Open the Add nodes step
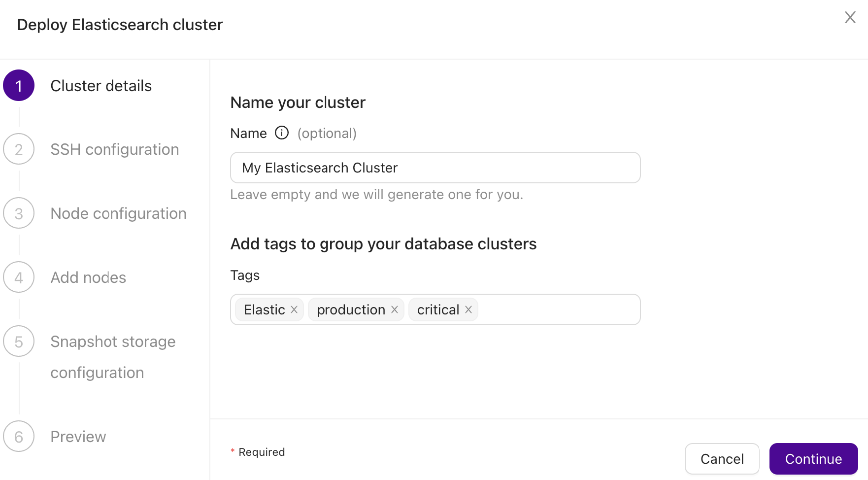 (x=88, y=277)
